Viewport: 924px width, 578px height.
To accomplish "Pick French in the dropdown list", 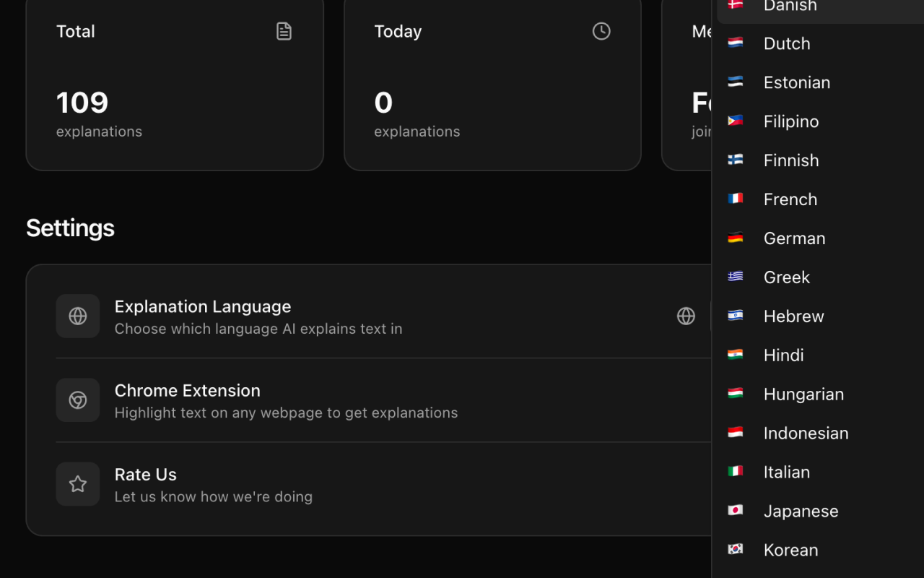I will pyautogui.click(x=820, y=199).
